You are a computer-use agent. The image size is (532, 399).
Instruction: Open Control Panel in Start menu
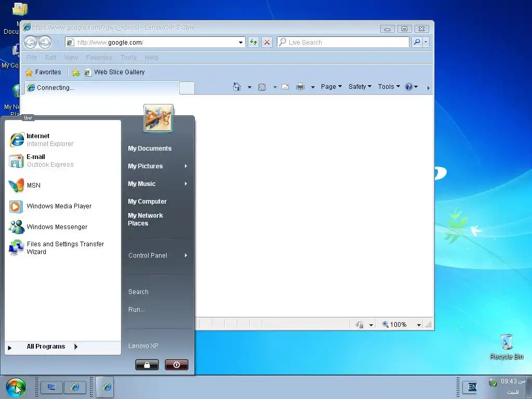click(x=158, y=255)
